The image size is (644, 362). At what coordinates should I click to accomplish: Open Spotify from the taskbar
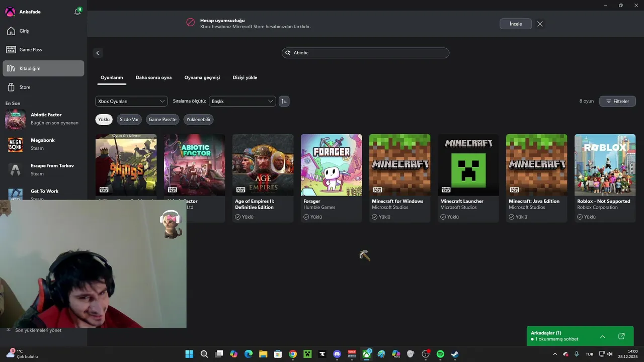440,354
